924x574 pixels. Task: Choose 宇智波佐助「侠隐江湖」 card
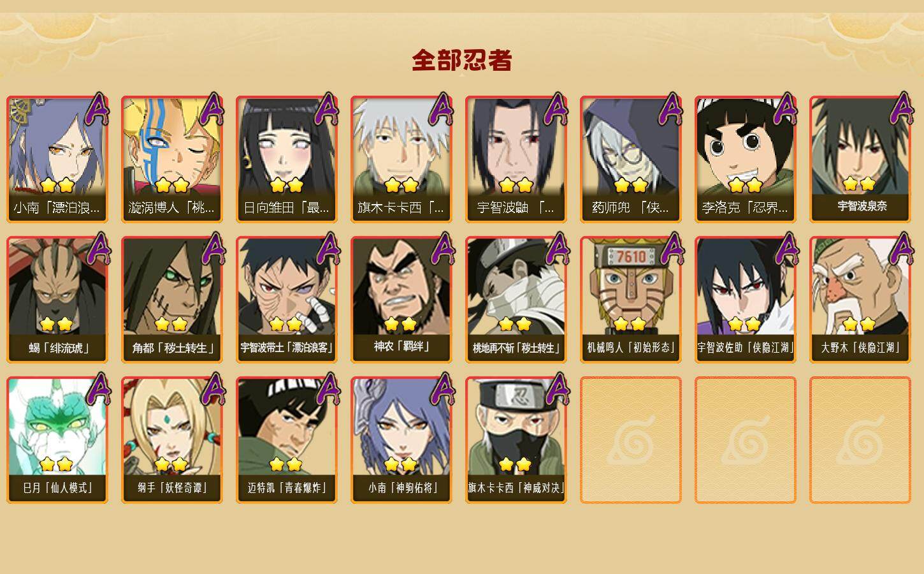click(x=746, y=299)
